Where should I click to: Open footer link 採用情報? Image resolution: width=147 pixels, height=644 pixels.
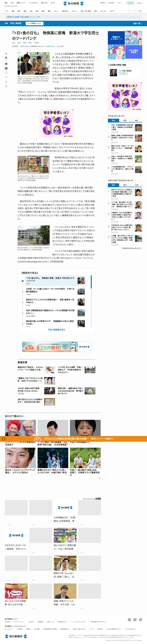click(x=40, y=622)
